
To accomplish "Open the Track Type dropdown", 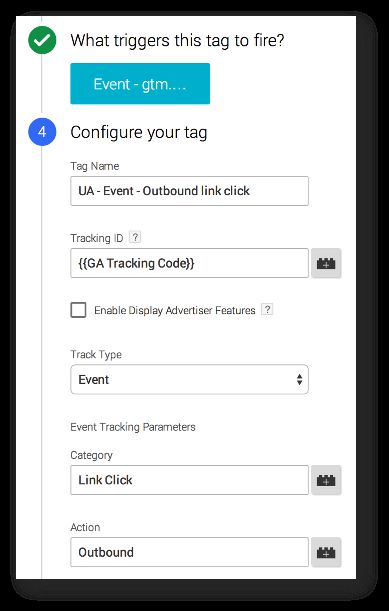I will (189, 379).
